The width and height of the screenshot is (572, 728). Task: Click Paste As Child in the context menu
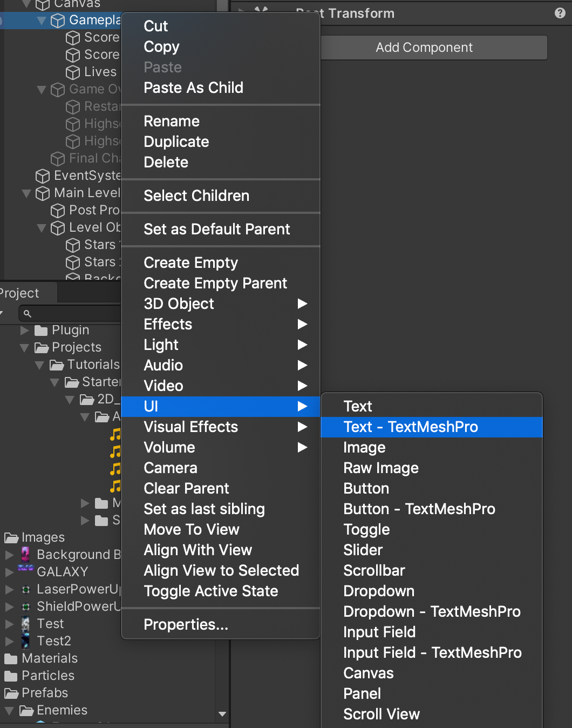[194, 87]
